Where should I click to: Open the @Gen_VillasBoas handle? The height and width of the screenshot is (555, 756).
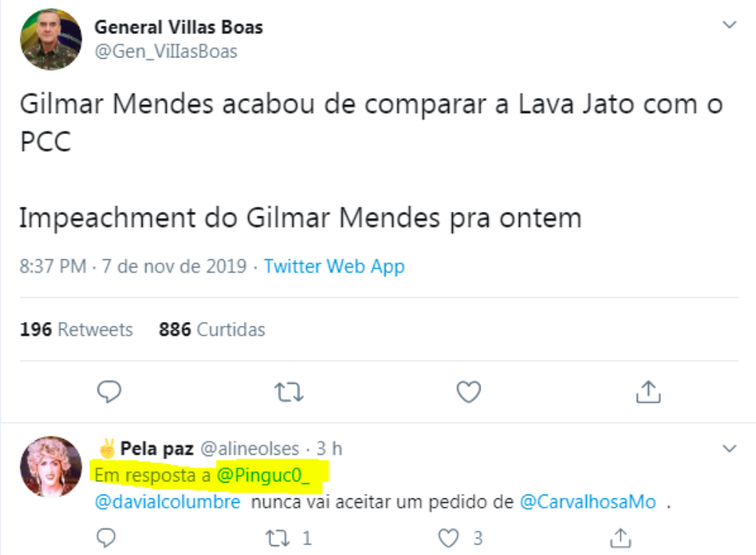[x=166, y=51]
